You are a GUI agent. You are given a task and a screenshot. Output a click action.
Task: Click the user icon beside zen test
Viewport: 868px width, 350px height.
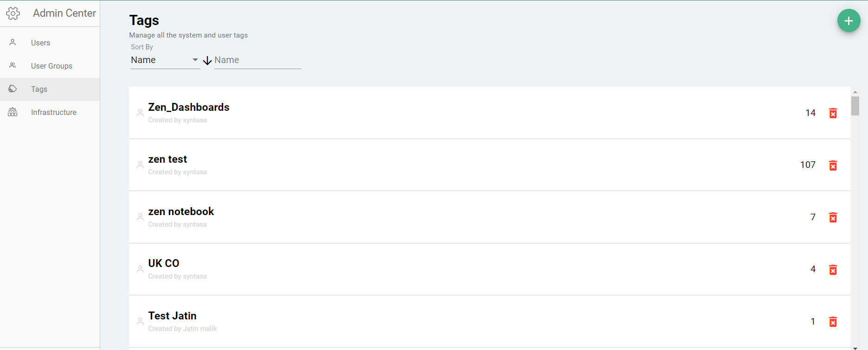point(140,165)
